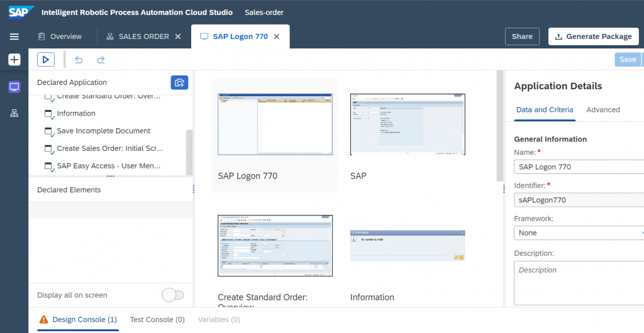Click the declared application list scrollbar
644x333 pixels.
[x=189, y=152]
